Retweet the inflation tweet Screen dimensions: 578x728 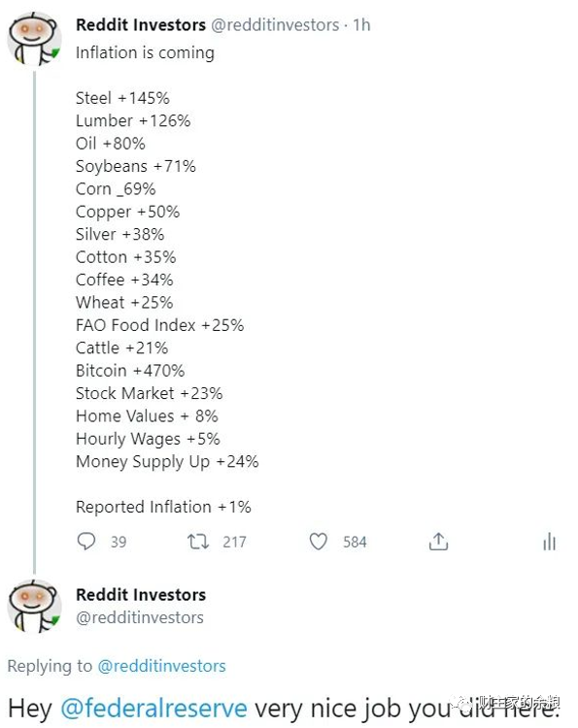[x=198, y=542]
